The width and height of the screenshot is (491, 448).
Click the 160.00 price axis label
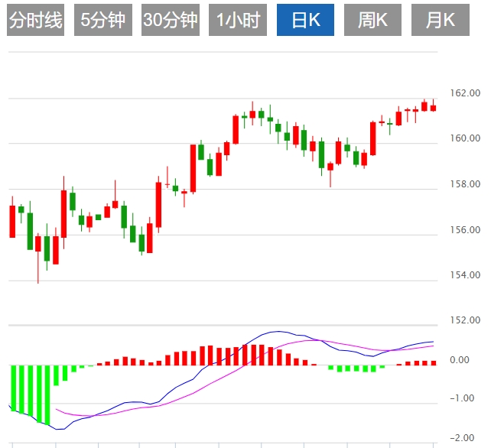click(x=465, y=138)
